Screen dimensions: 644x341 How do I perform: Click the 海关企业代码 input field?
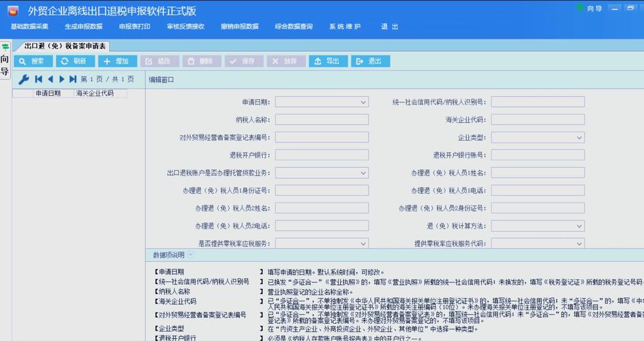(538, 119)
